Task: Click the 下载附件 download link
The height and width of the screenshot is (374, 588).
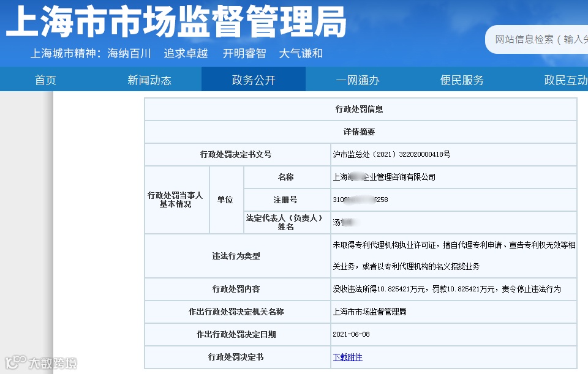Action: click(348, 357)
